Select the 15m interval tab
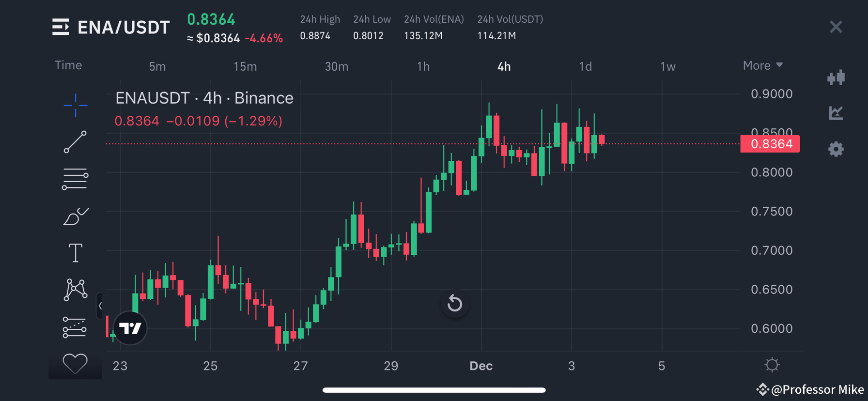 245,66
